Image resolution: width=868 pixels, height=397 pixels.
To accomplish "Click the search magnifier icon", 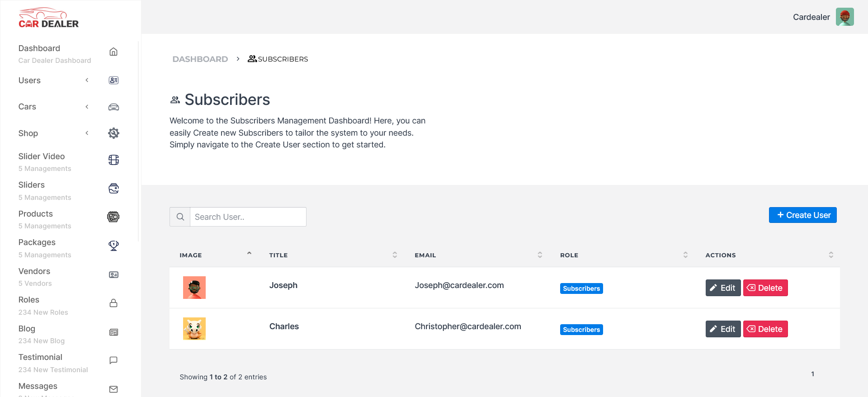I will pos(180,217).
